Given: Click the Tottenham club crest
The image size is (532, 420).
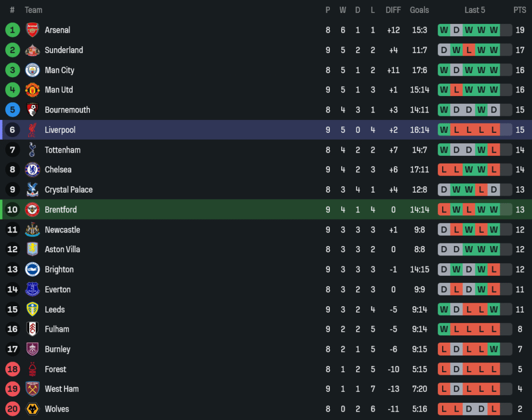Looking at the screenshot, I should coord(33,150).
